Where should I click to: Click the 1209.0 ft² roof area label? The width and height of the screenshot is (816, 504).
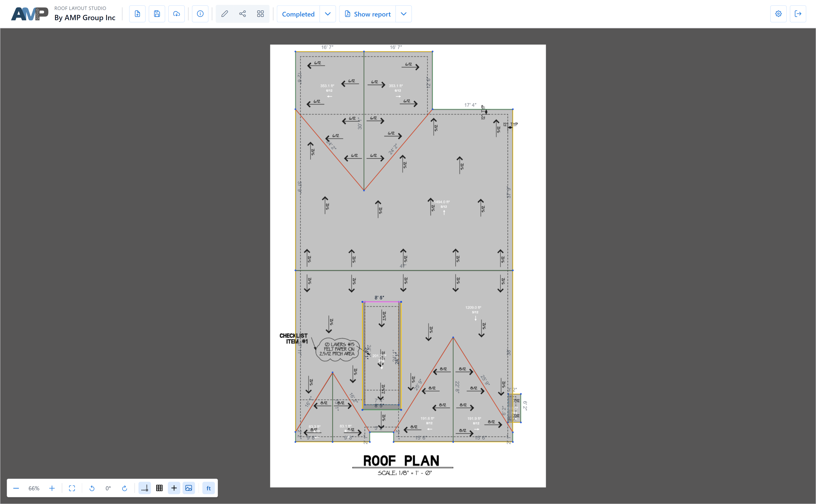pos(473,307)
